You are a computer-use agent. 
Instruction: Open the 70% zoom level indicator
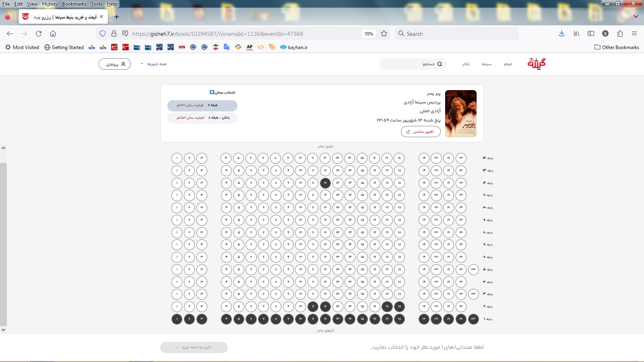[368, 34]
